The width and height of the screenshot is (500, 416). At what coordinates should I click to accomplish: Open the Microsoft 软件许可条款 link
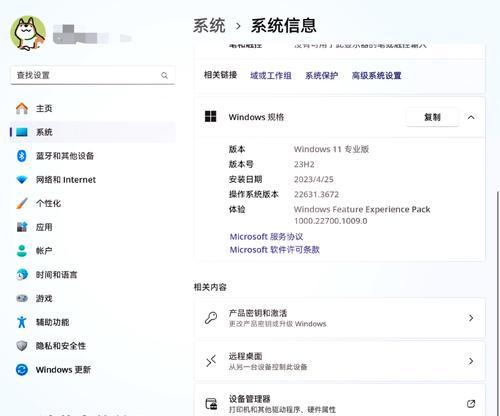click(x=275, y=250)
